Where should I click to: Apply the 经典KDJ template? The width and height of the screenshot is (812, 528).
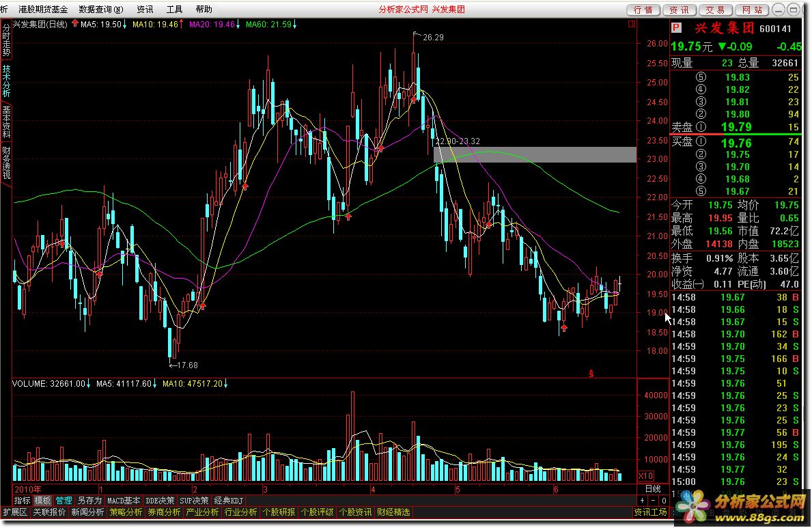(228, 501)
